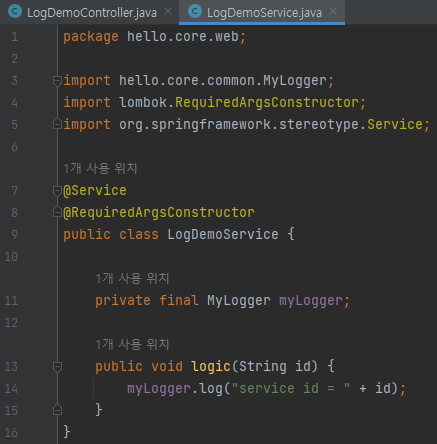Click the LogDemoController.java class file icon
The image size is (437, 444).
15,12
